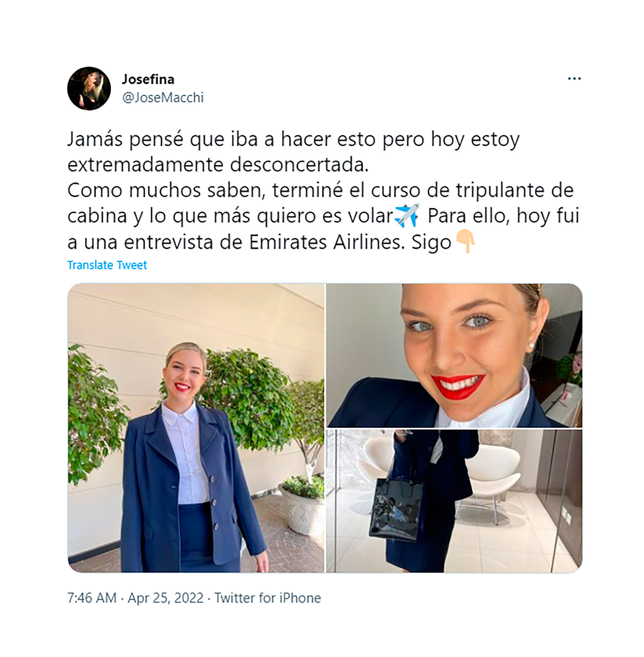Click the Twitter for iPhone source label
Viewport: 644px width, 657px height.
coord(268,598)
